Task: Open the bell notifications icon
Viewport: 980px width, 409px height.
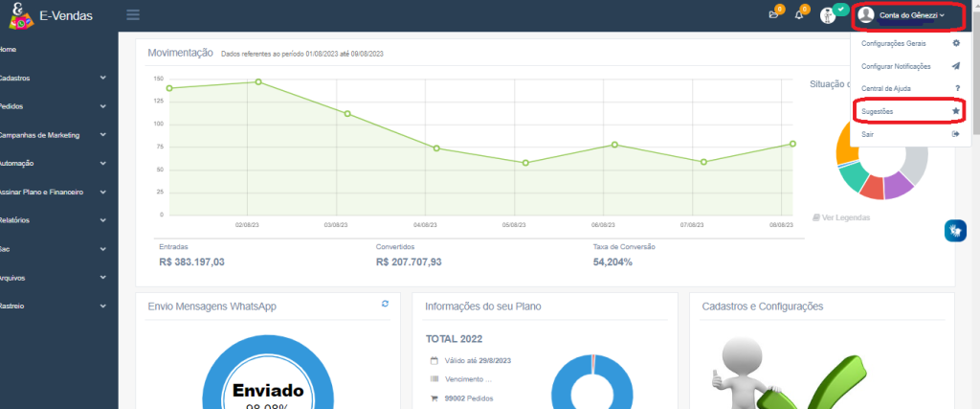Action: point(799,14)
